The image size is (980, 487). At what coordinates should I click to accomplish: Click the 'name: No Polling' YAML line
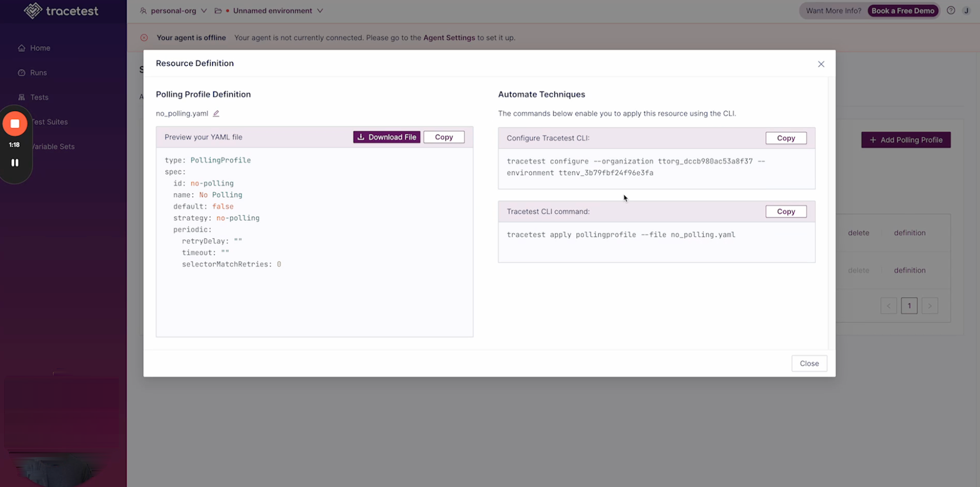207,195
